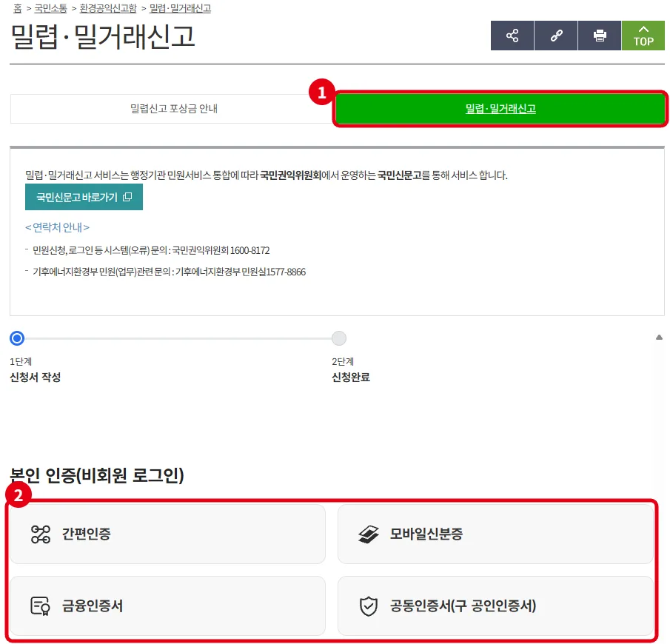Image resolution: width=670 pixels, height=644 pixels.
Task: Print page using printer icon
Action: coord(600,36)
